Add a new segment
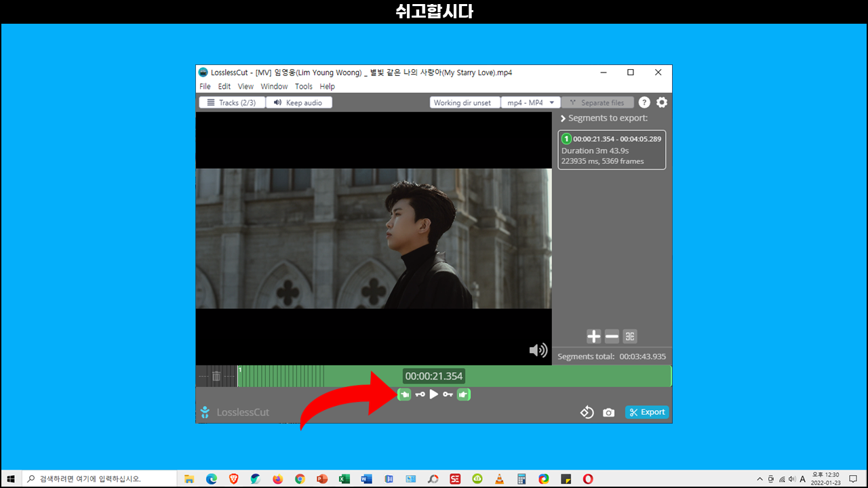The height and width of the screenshot is (488, 868). point(593,336)
